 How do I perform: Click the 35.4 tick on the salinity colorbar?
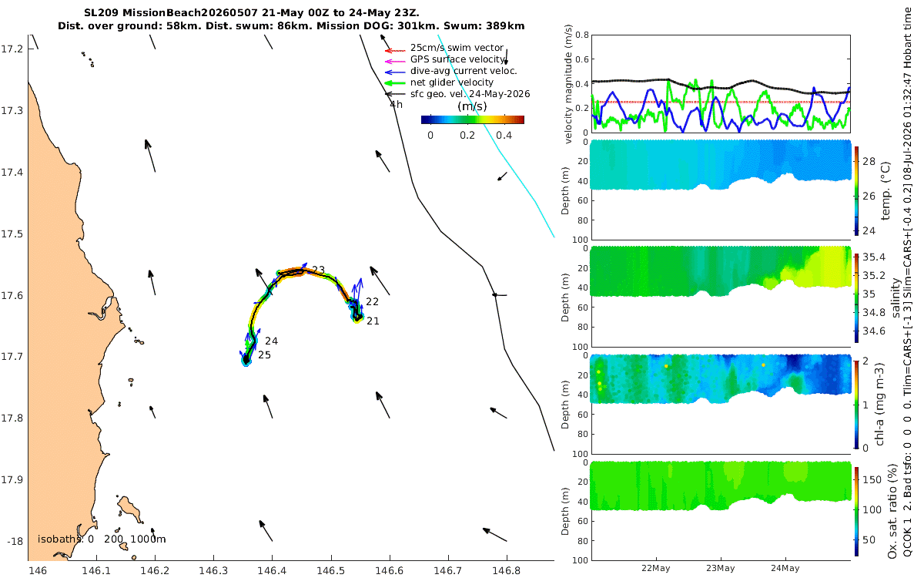click(x=874, y=257)
